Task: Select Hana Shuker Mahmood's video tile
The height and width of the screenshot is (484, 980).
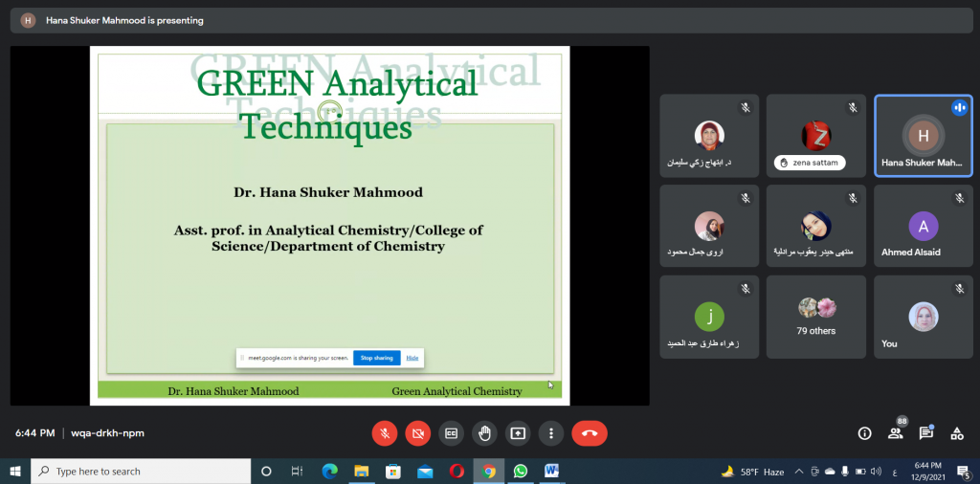Action: pyautogui.click(x=923, y=136)
